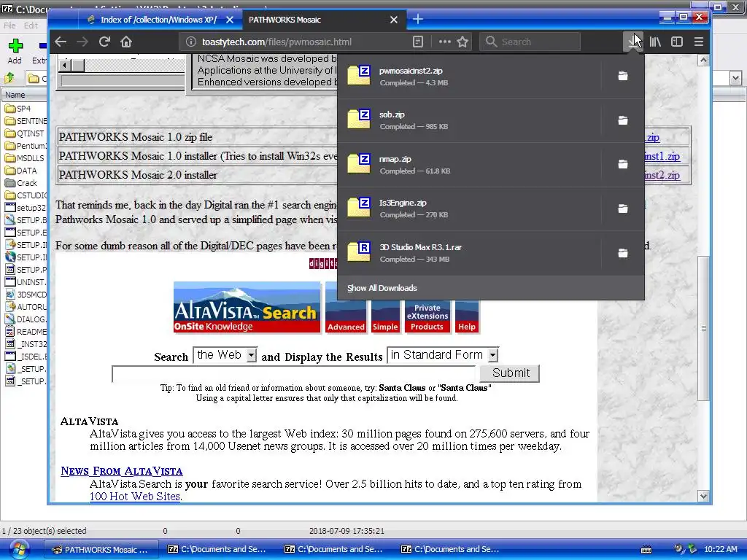
Task: Click the Simple AltaVista button image
Action: [385, 316]
